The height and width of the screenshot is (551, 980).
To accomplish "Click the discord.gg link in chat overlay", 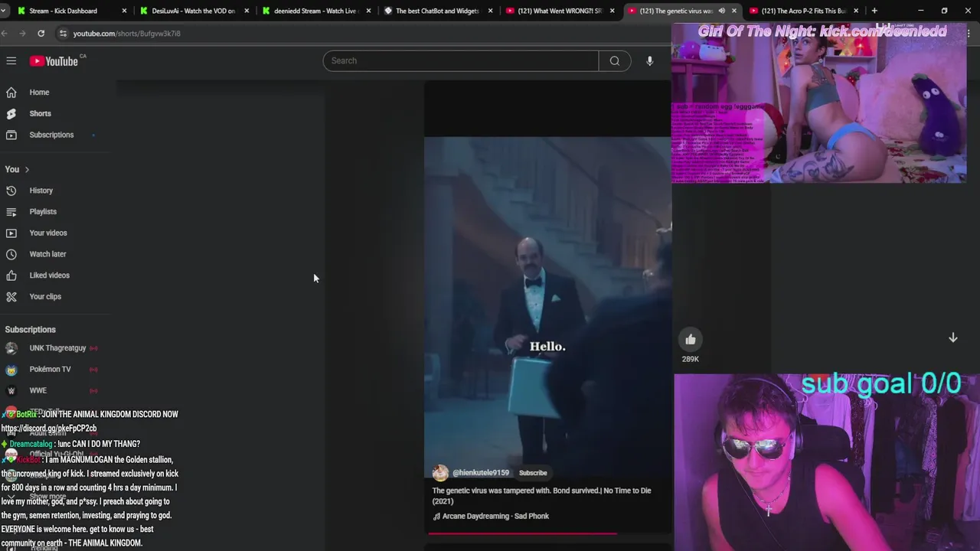I will pyautogui.click(x=49, y=429).
